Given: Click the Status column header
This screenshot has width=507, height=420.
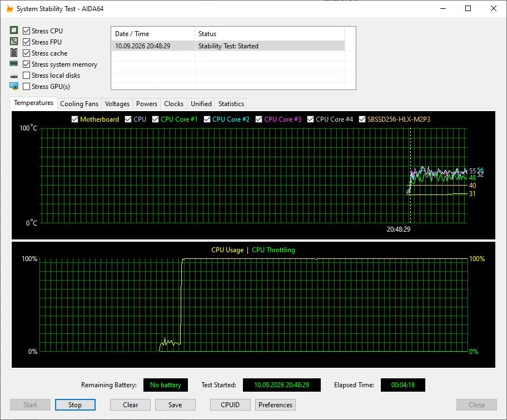Looking at the screenshot, I should (x=270, y=33).
